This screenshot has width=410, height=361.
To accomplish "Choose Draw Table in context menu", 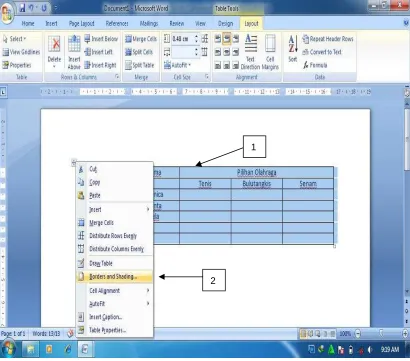I will click(115, 263).
